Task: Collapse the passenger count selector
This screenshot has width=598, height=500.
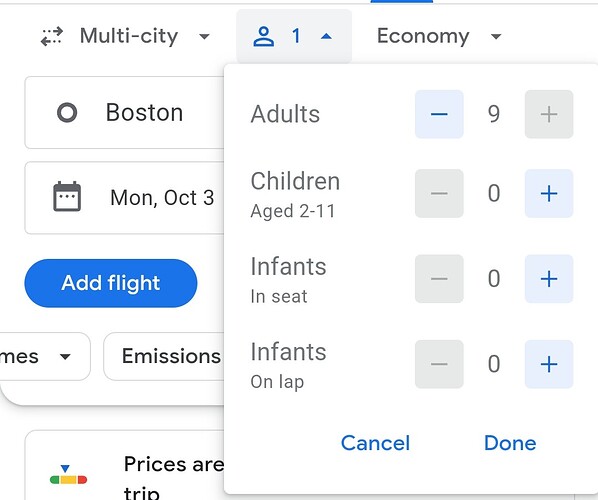Action: point(294,36)
